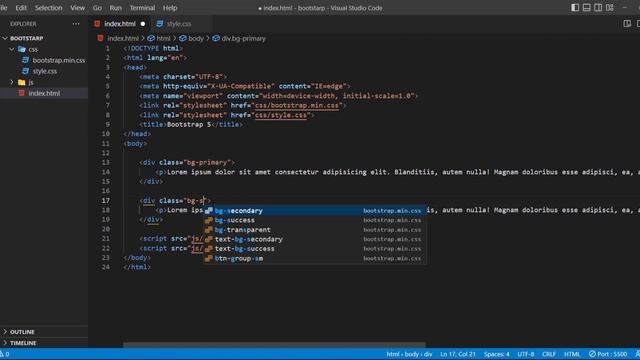Select index.html editor tab
This screenshot has width=640, height=360.
point(120,24)
